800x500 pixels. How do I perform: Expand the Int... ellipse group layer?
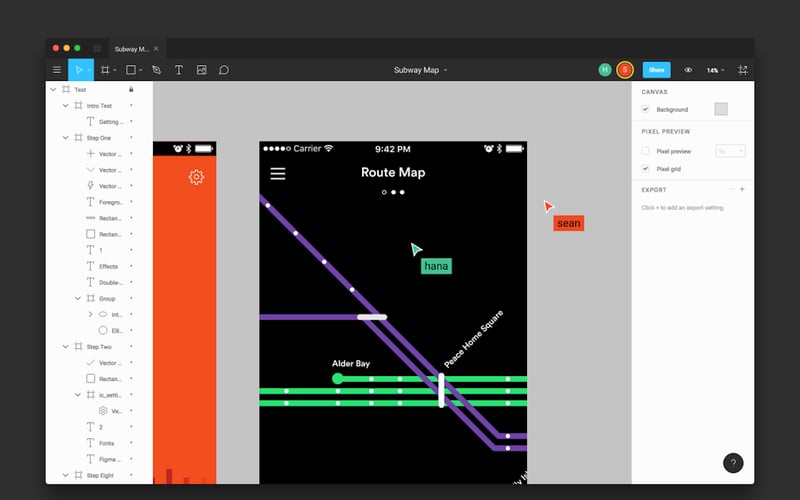click(90, 314)
